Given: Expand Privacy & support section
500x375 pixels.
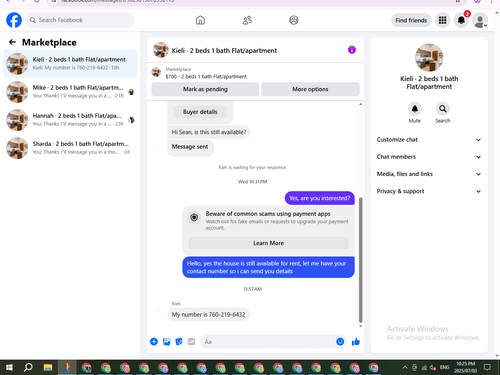Looking at the screenshot, I should point(429,191).
